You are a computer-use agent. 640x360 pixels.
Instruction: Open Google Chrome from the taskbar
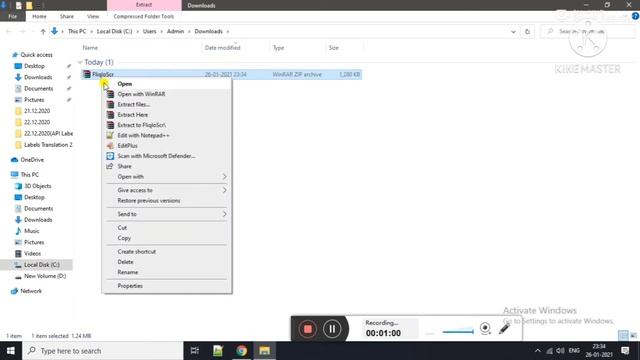241,351
